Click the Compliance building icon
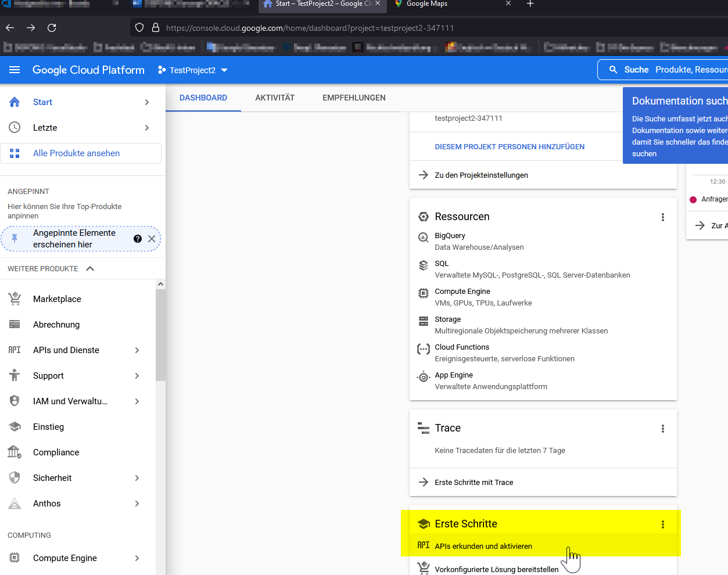Viewport: 728px width, 575px height. point(15,452)
